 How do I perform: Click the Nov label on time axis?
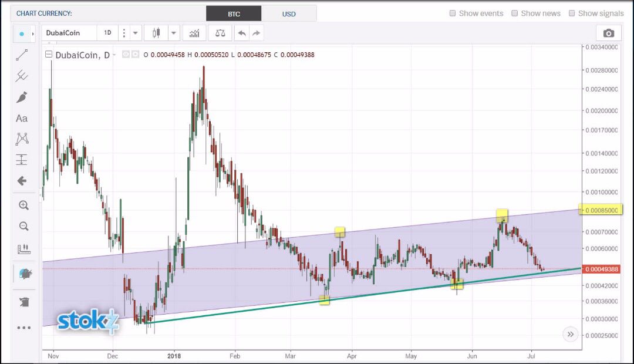tap(53, 356)
